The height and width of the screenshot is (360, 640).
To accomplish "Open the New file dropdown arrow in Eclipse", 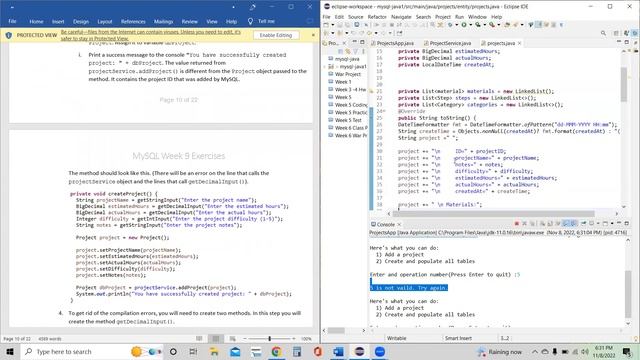I will (333, 24).
